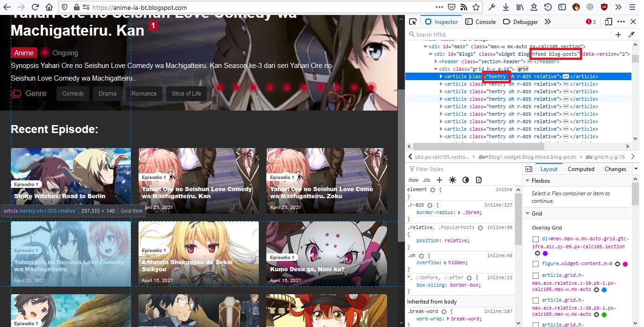Add a new style rule
Viewport: 644px width, 327px height.
click(439, 180)
